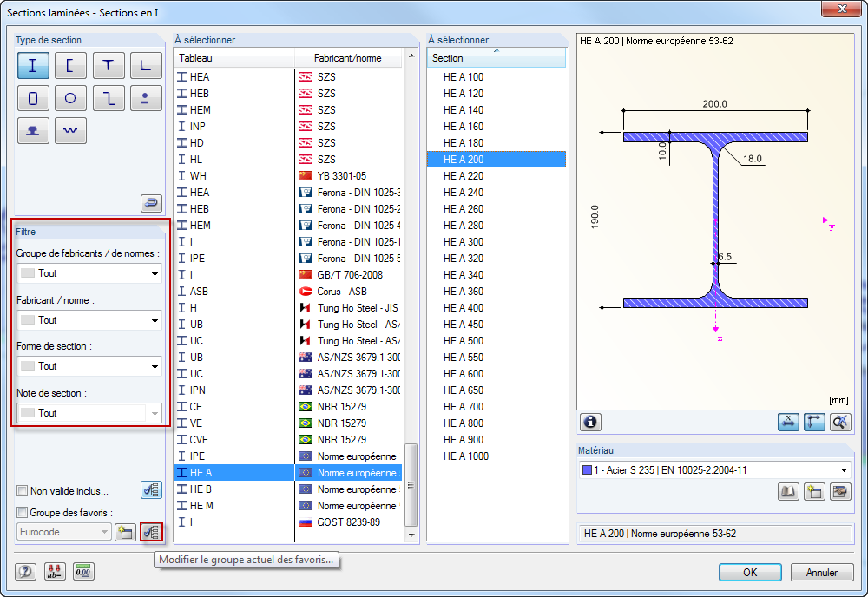Select the H Tung Ho Steel - JIS row
The image size is (868, 597).
pos(288,308)
